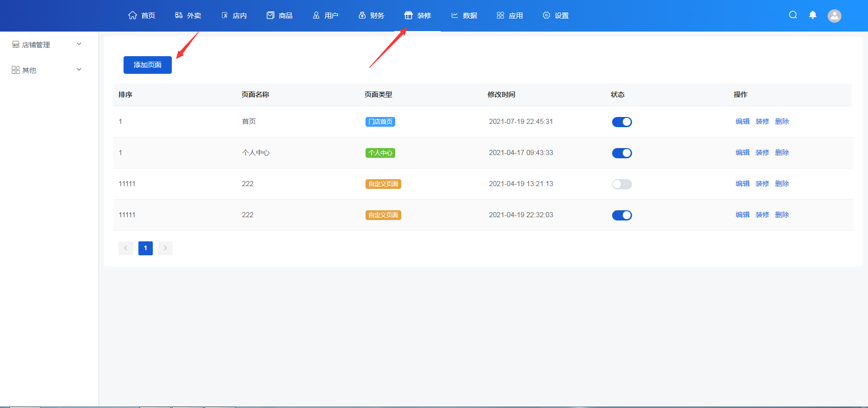This screenshot has height=408, width=868.
Task: Open the 店内 nav tab
Action: point(234,15)
